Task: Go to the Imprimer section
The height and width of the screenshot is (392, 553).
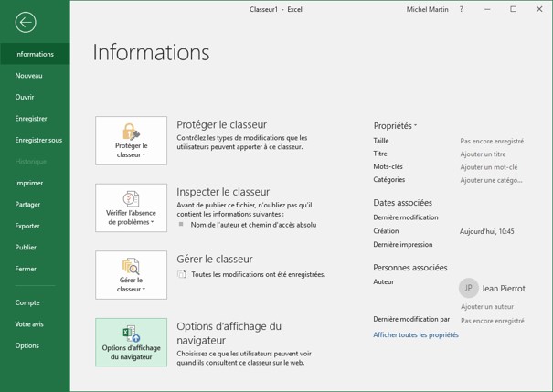Action: (29, 183)
